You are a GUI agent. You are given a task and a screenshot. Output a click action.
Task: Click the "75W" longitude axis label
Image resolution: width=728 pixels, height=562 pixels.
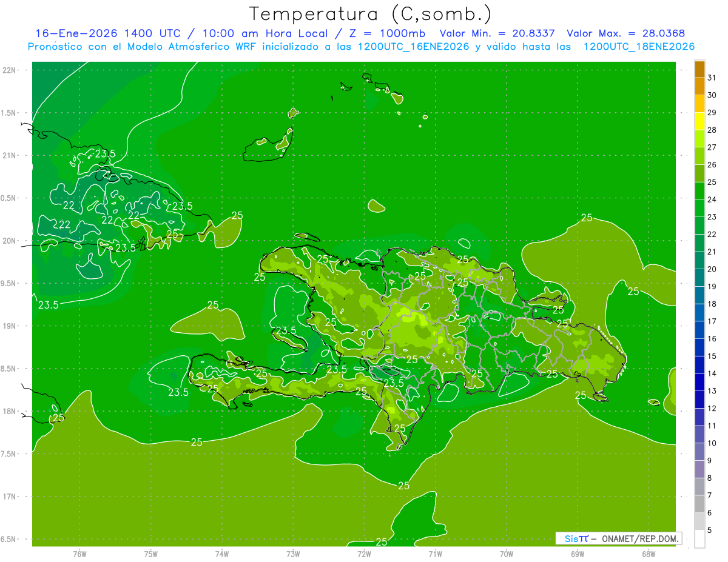click(x=151, y=554)
